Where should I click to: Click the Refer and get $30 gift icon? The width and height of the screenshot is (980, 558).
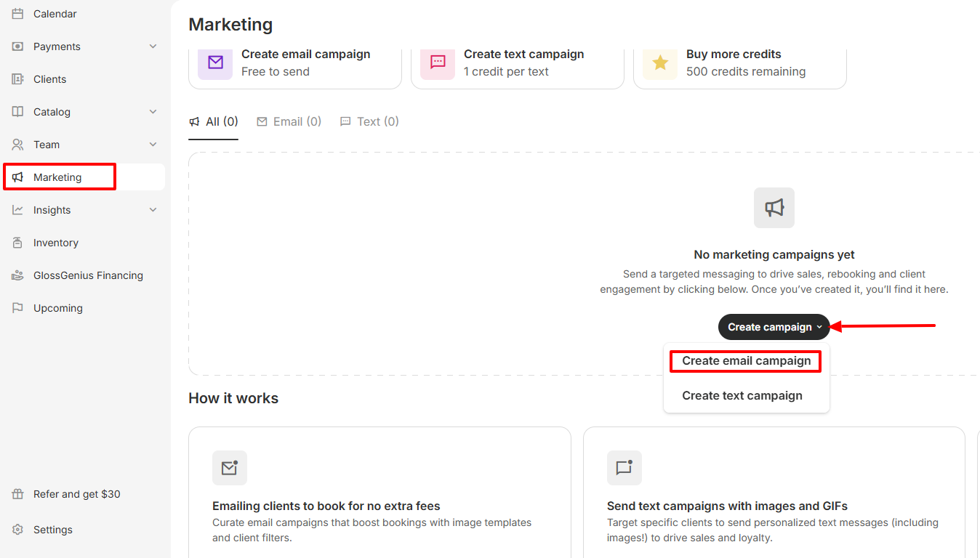coord(18,494)
